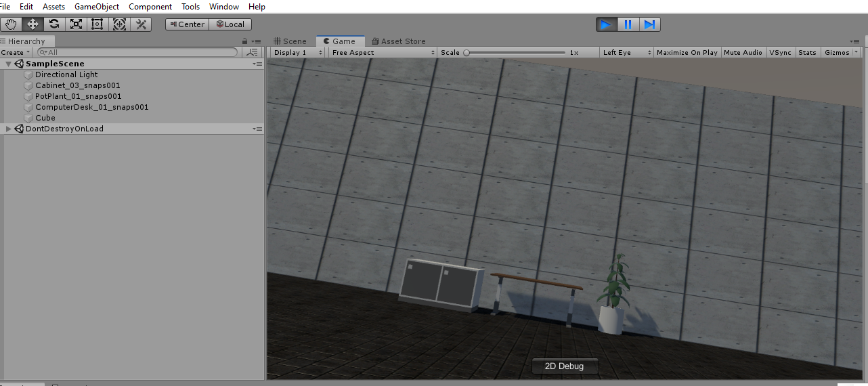Open the Window menu
Image resolution: width=868 pixels, height=386 pixels.
(x=223, y=7)
